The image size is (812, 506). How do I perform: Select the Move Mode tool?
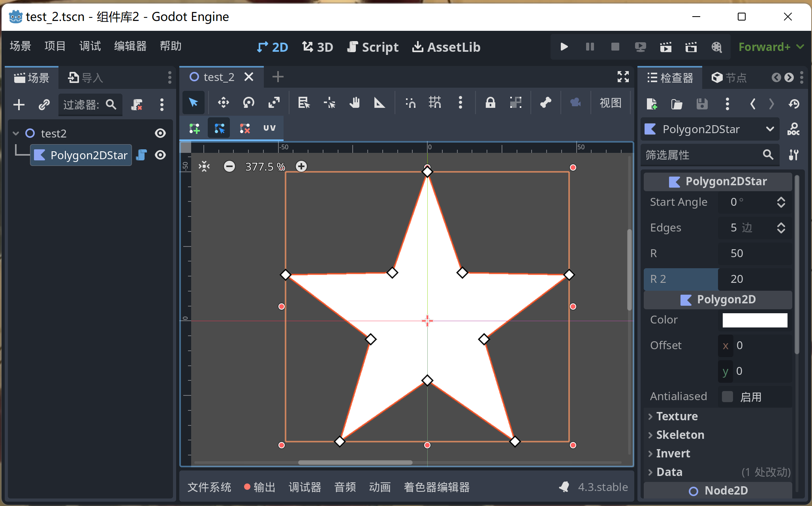click(223, 103)
